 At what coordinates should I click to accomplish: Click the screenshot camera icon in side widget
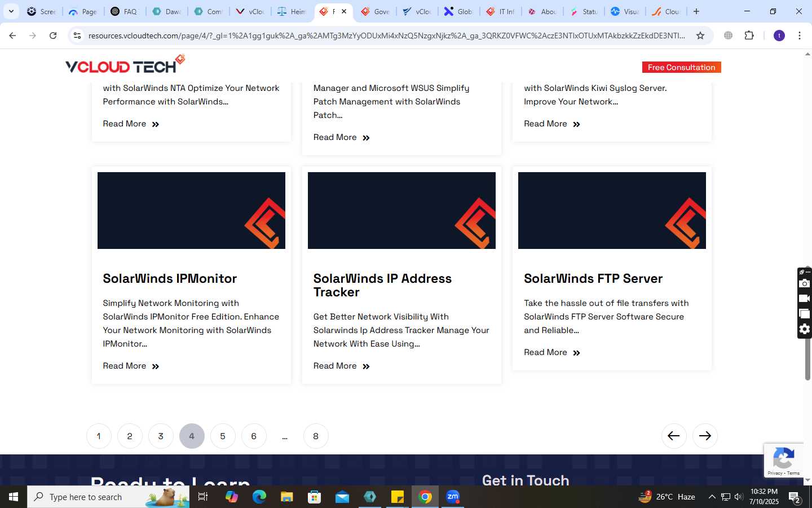[x=805, y=283]
